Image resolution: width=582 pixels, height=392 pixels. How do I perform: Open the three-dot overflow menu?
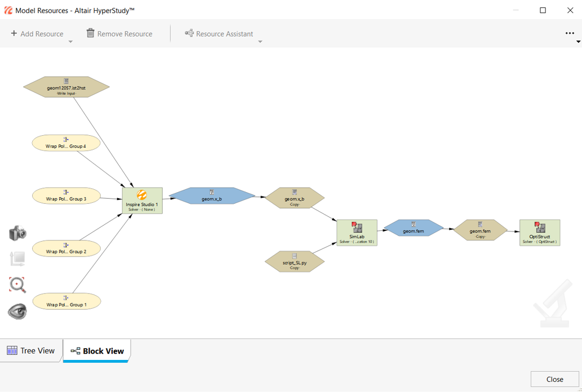[570, 33]
